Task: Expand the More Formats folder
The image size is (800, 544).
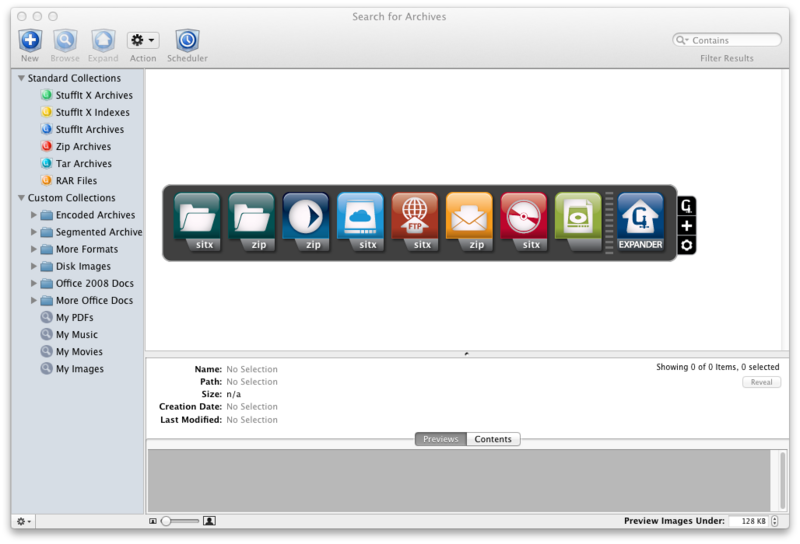Action: 34,249
